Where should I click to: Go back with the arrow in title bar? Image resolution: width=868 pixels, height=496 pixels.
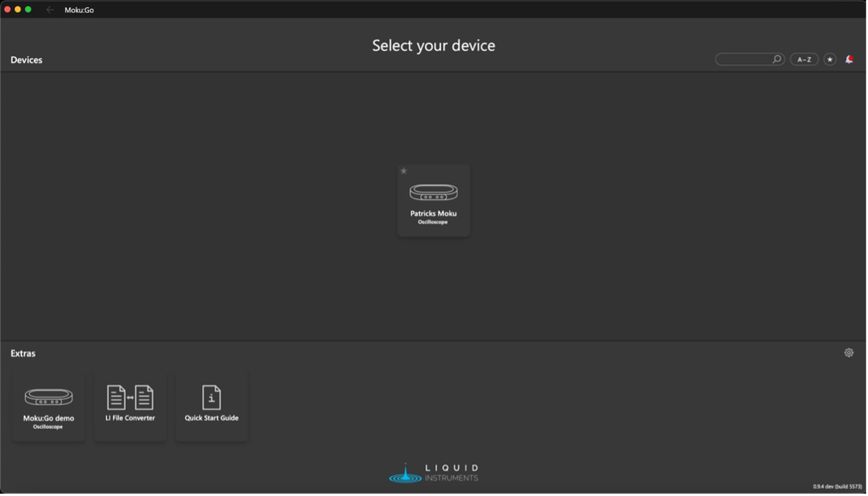click(50, 10)
